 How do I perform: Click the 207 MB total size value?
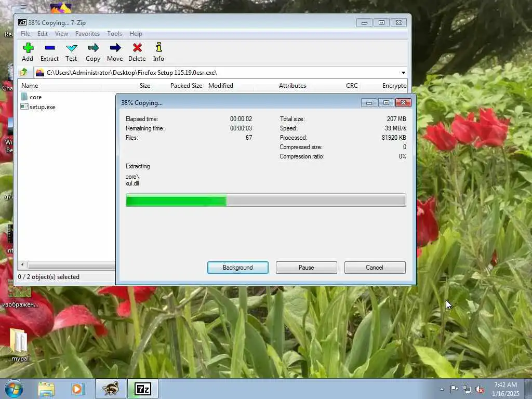(396, 119)
